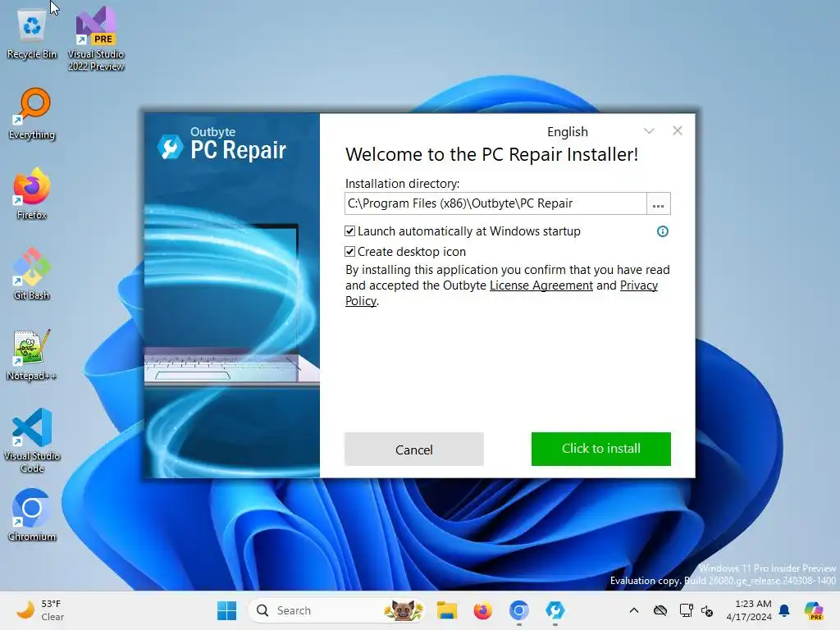
Task: Open the English language dropdown
Action: click(x=600, y=131)
